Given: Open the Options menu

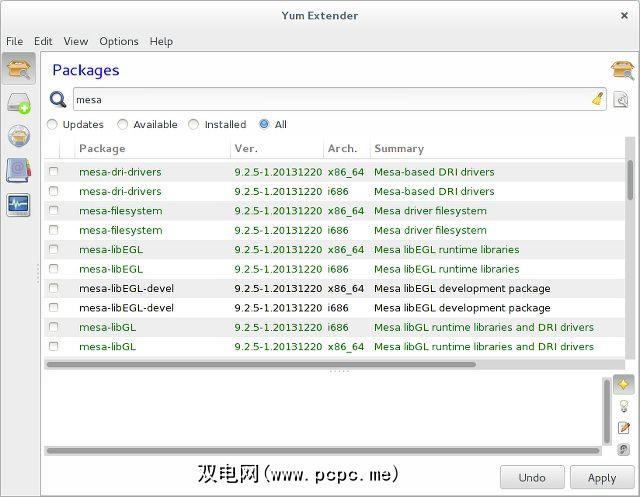Looking at the screenshot, I should point(118,41).
